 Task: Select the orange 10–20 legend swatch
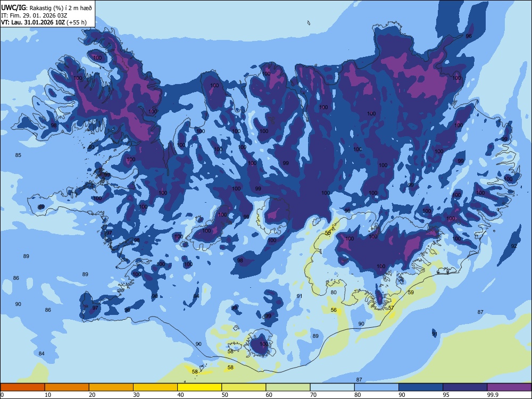coord(67,387)
